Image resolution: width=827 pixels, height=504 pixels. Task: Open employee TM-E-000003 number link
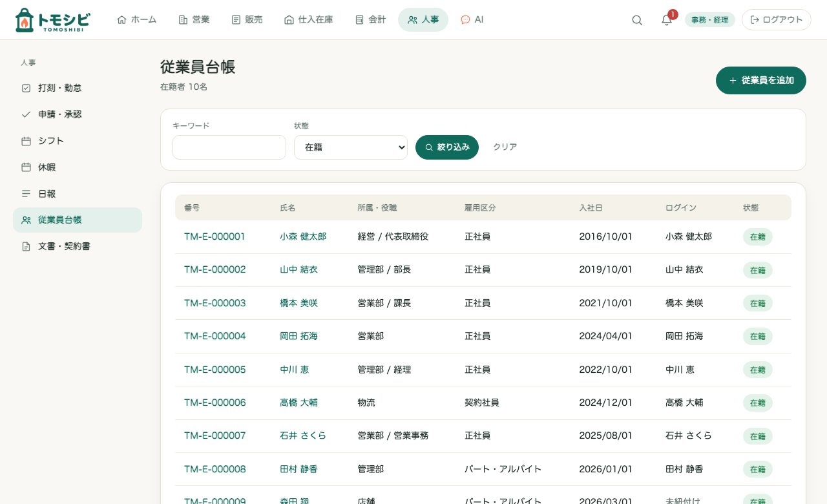pyautogui.click(x=215, y=303)
